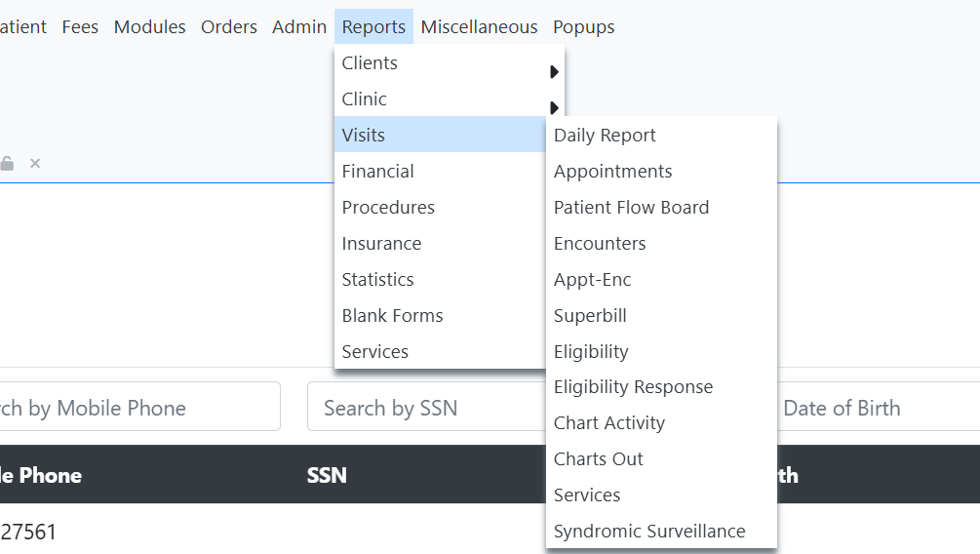
Task: Click Chart Activity menu entry
Action: [x=609, y=423]
